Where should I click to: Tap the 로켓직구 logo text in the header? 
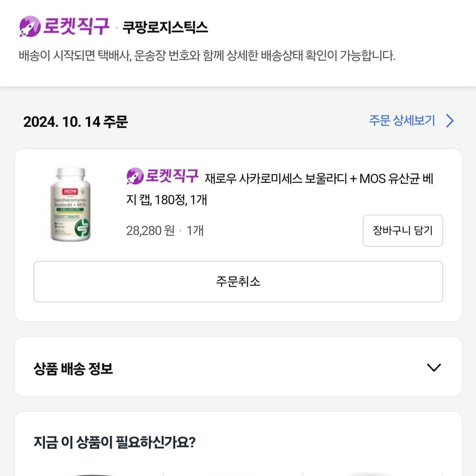point(76,27)
